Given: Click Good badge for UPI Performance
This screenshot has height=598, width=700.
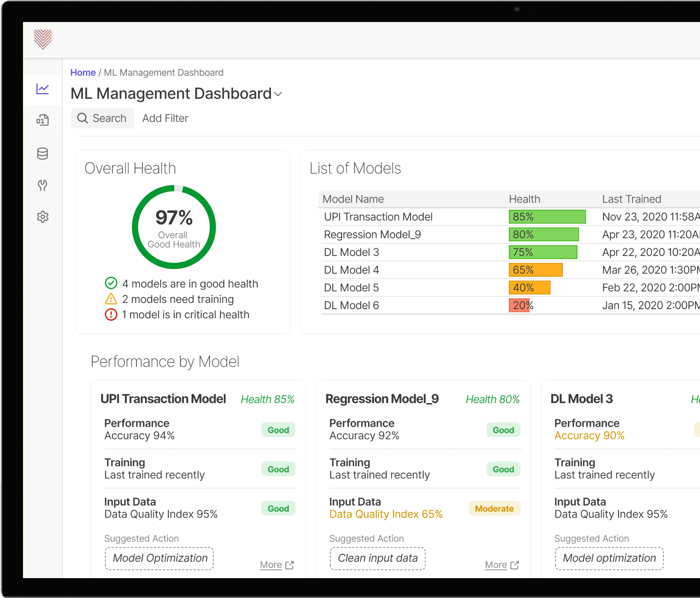Looking at the screenshot, I should coord(278,430).
